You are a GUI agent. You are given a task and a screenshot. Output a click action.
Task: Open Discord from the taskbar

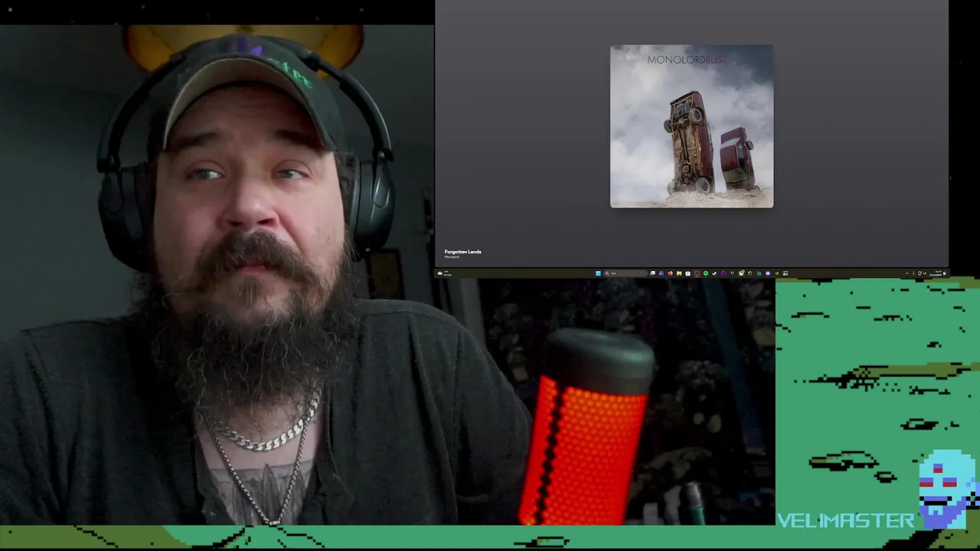click(x=768, y=273)
